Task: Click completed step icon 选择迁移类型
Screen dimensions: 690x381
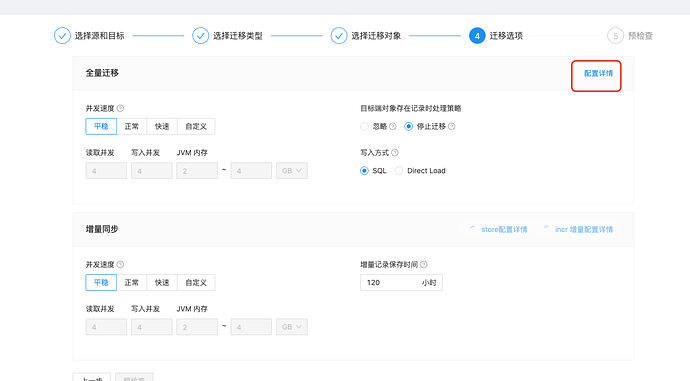Action: [201, 36]
